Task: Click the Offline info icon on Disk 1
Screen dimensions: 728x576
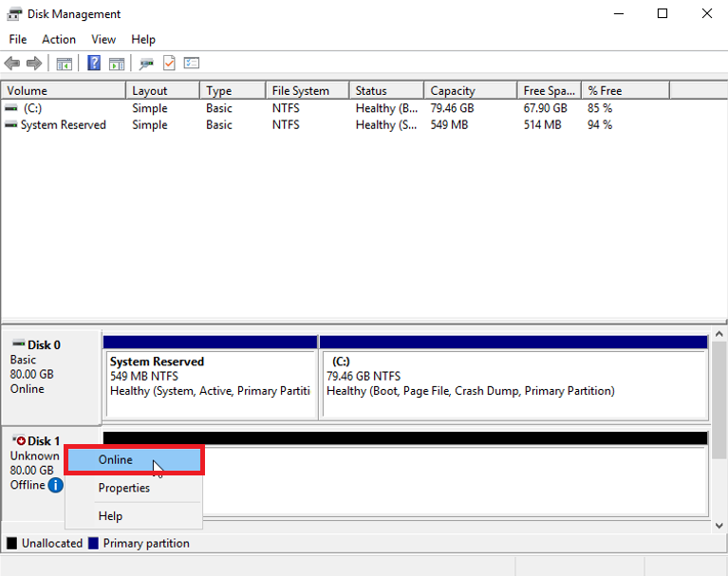Action: [55, 485]
